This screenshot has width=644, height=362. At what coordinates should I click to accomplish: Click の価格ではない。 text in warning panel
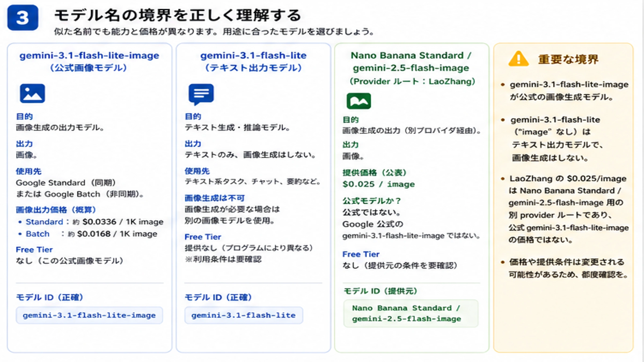[x=541, y=240]
